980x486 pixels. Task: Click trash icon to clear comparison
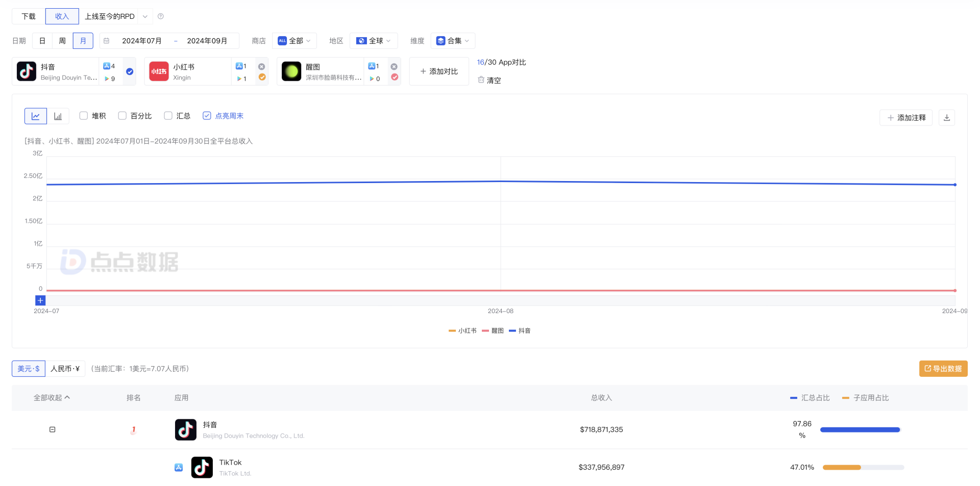click(x=481, y=80)
